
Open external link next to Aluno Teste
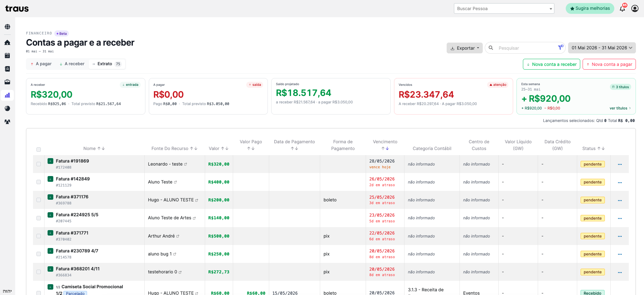point(175,182)
